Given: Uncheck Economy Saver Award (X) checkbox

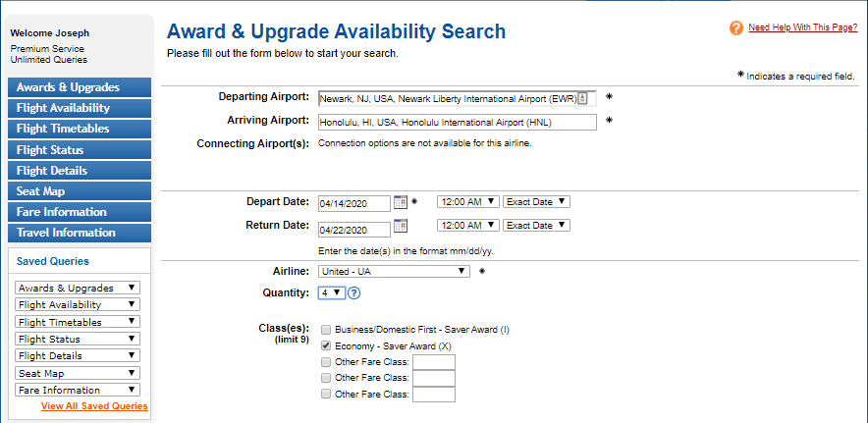Looking at the screenshot, I should pyautogui.click(x=326, y=346).
